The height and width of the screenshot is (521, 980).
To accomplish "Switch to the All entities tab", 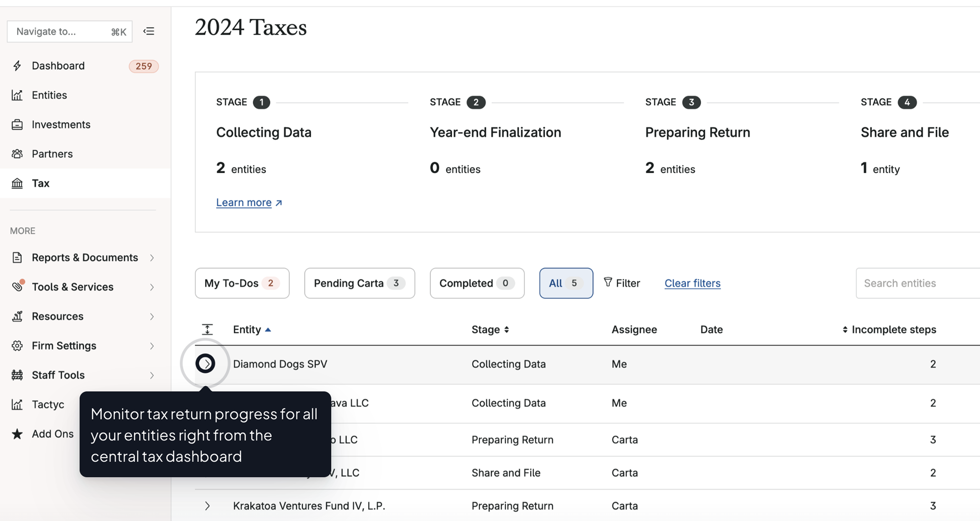I will (566, 283).
